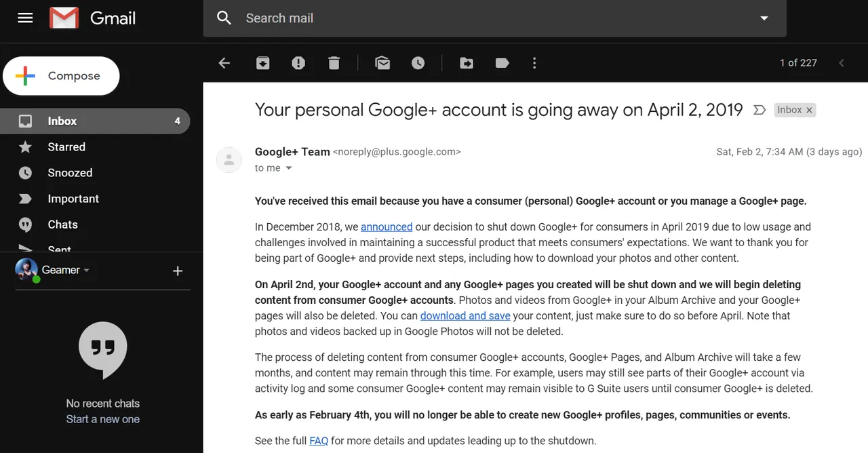Click the Important marker icon in sidebar
This screenshot has width=868, height=453.
(25, 199)
